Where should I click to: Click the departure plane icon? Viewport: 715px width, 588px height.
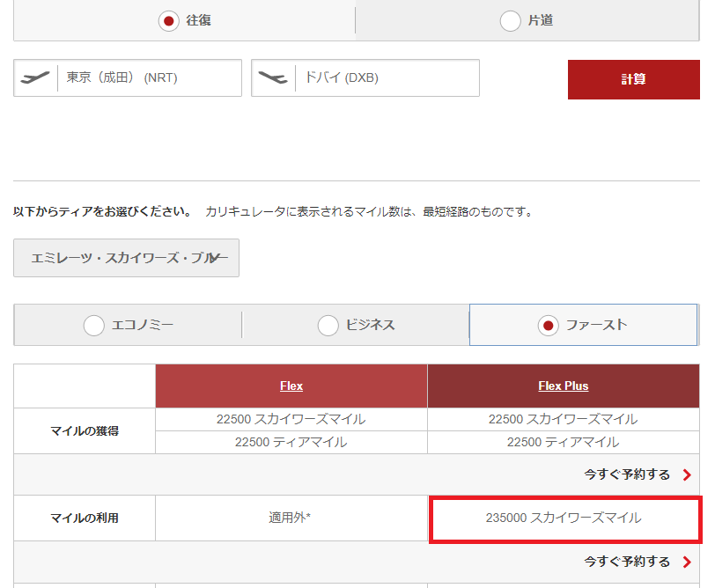35,77
